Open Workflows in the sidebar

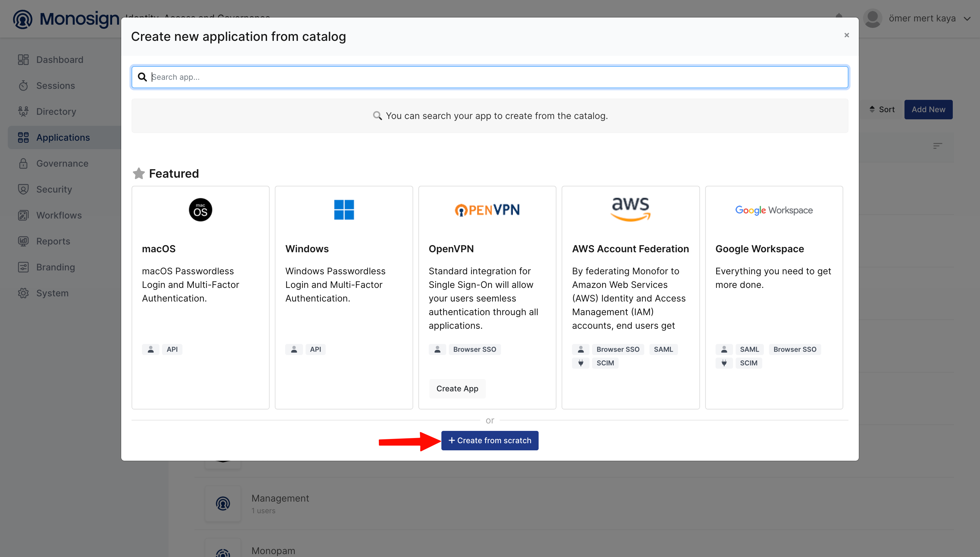[59, 215]
